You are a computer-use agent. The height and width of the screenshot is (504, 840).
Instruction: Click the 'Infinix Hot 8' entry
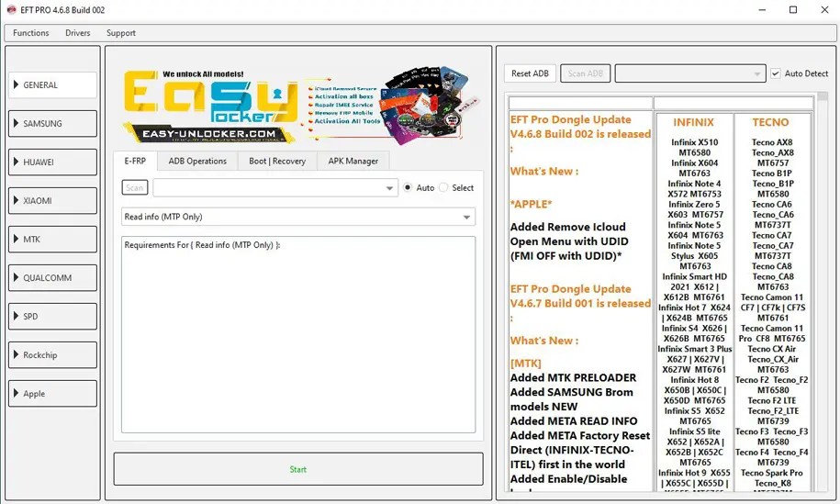point(694,380)
